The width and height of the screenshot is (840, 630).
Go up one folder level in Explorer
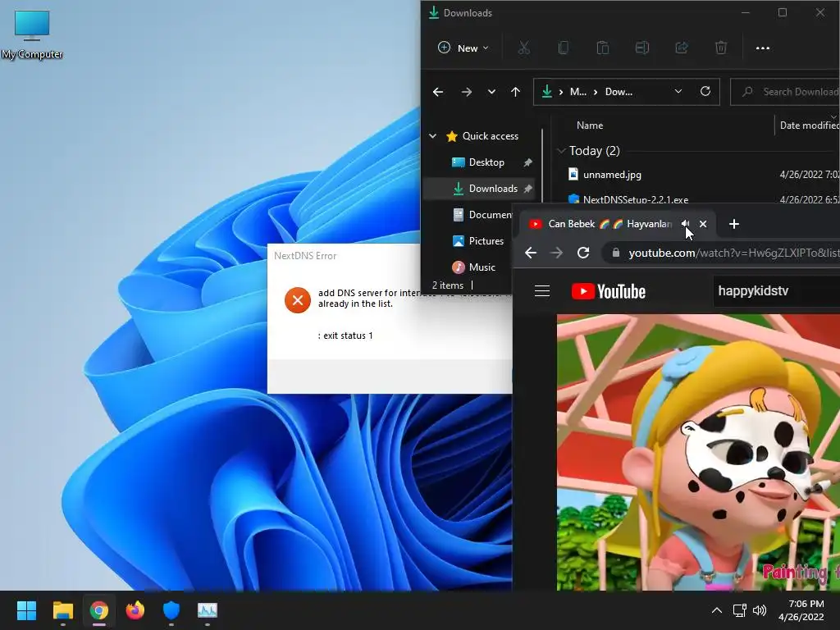click(515, 92)
